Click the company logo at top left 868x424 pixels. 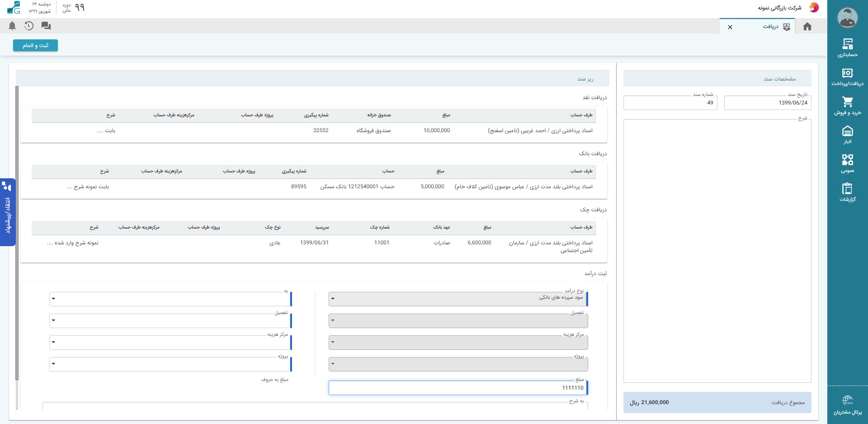pos(14,8)
